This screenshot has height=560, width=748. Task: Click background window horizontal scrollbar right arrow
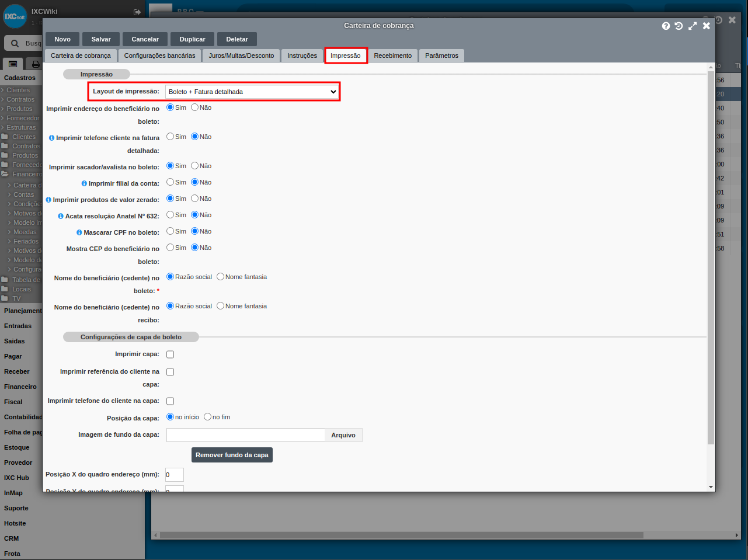[x=737, y=535]
